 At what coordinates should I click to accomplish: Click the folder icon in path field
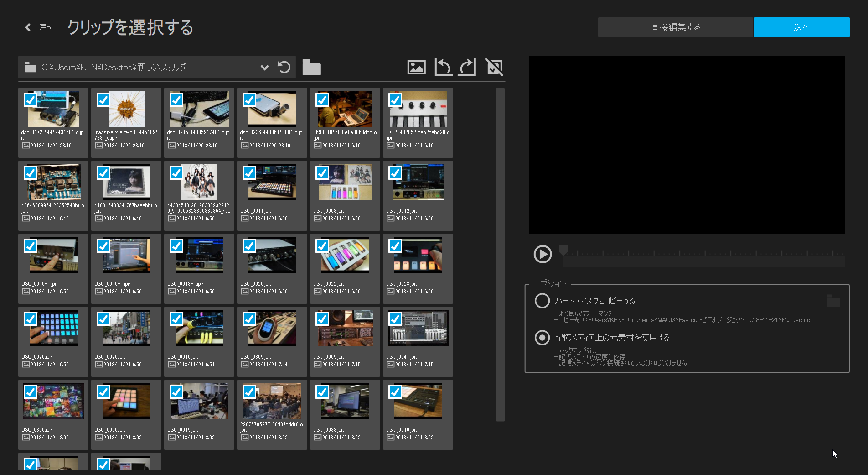tap(31, 68)
